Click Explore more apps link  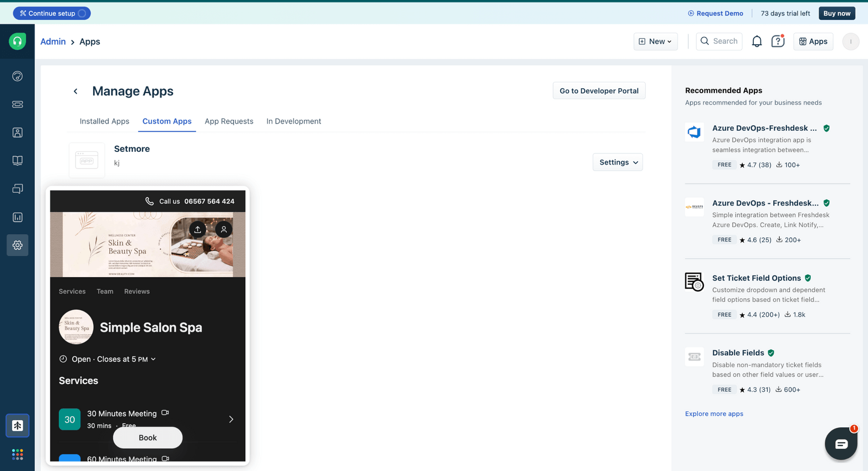(x=714, y=414)
